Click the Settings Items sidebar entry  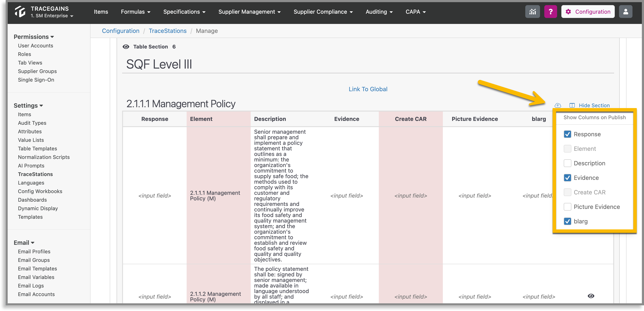[x=25, y=114]
